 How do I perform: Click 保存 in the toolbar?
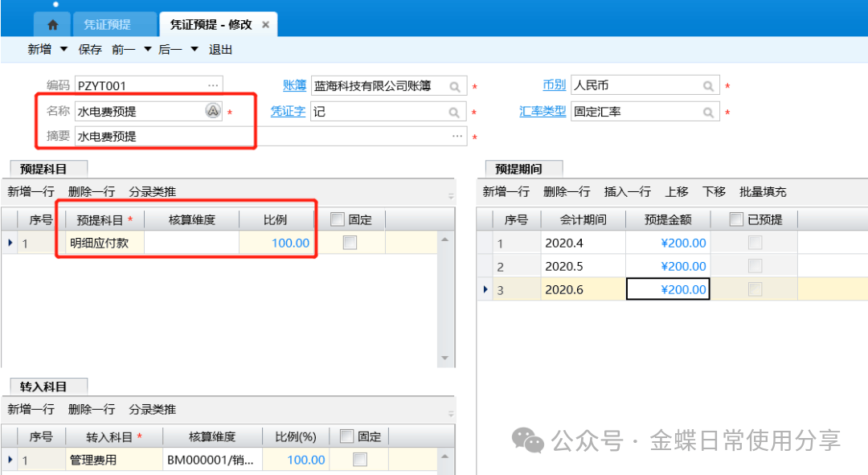[x=90, y=50]
